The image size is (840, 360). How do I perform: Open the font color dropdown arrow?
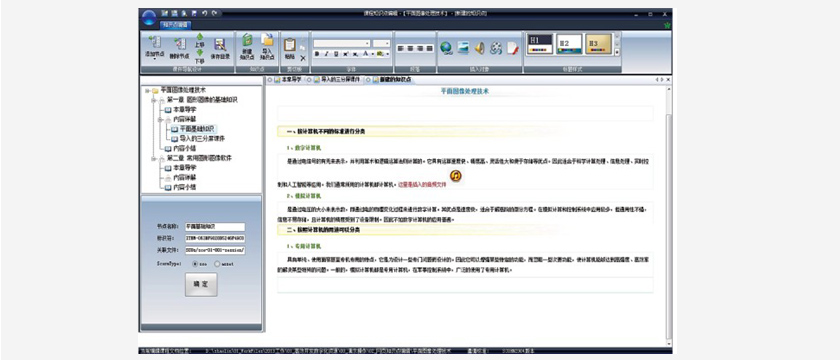click(372, 54)
